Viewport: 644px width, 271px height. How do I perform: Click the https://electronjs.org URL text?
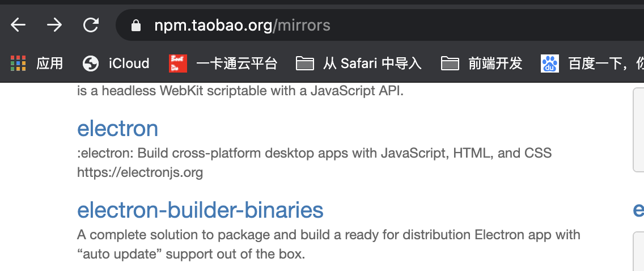click(140, 172)
